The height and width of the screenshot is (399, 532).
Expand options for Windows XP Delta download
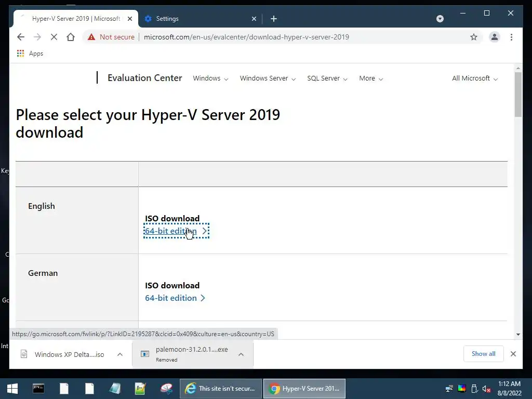point(120,354)
